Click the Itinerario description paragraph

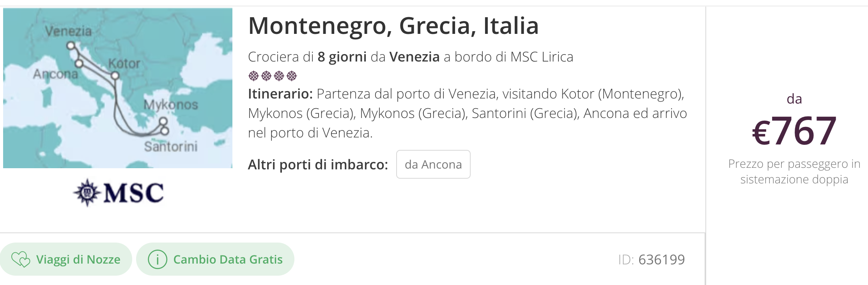[468, 113]
